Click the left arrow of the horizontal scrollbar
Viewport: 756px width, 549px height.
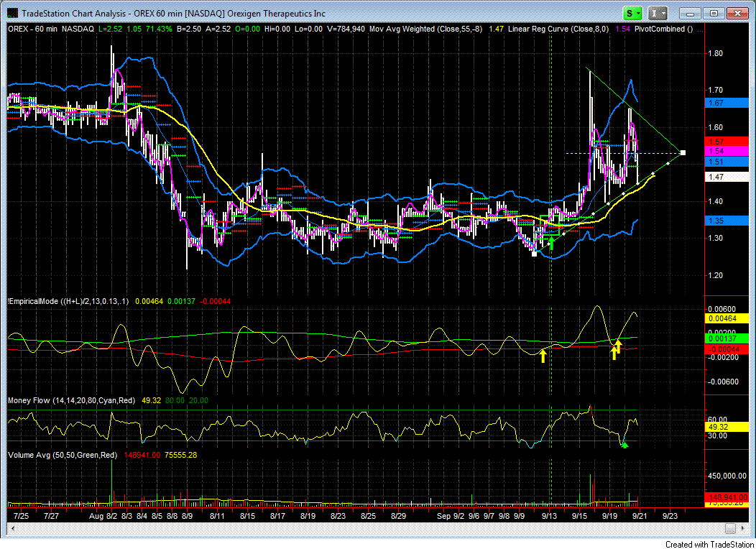pos(12,529)
